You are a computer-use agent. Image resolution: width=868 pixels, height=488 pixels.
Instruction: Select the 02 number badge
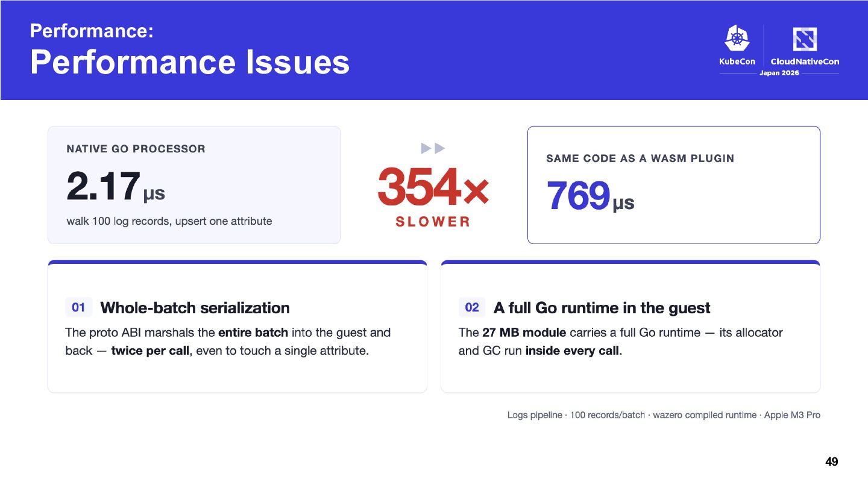(472, 307)
